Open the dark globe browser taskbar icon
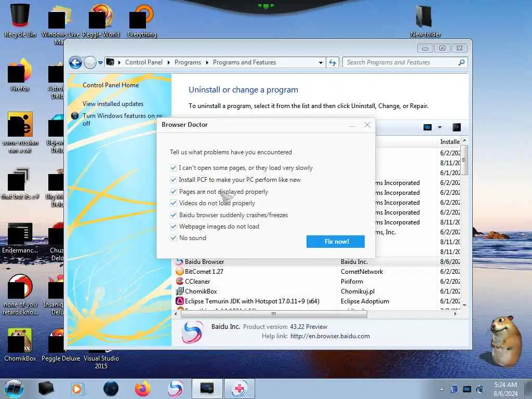Image resolution: width=532 pixels, height=399 pixels. coord(111,389)
